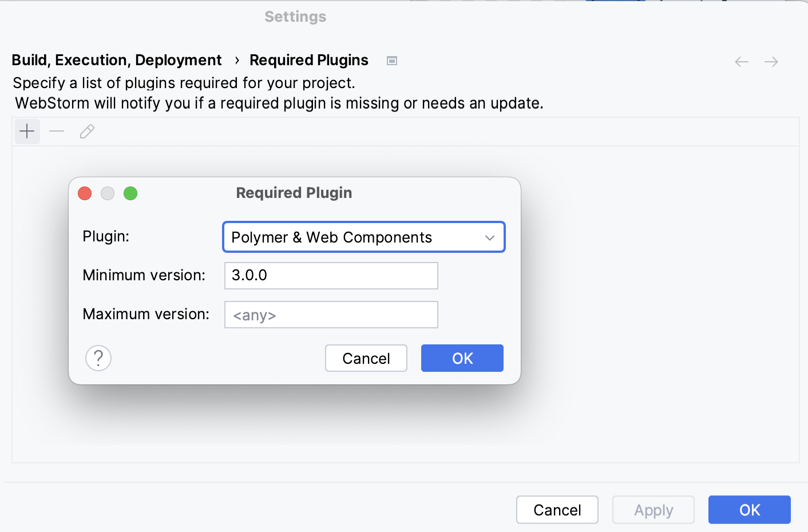Click the Plugin dropdown chevron arrow
Screen dimensions: 808x532
[490, 237]
